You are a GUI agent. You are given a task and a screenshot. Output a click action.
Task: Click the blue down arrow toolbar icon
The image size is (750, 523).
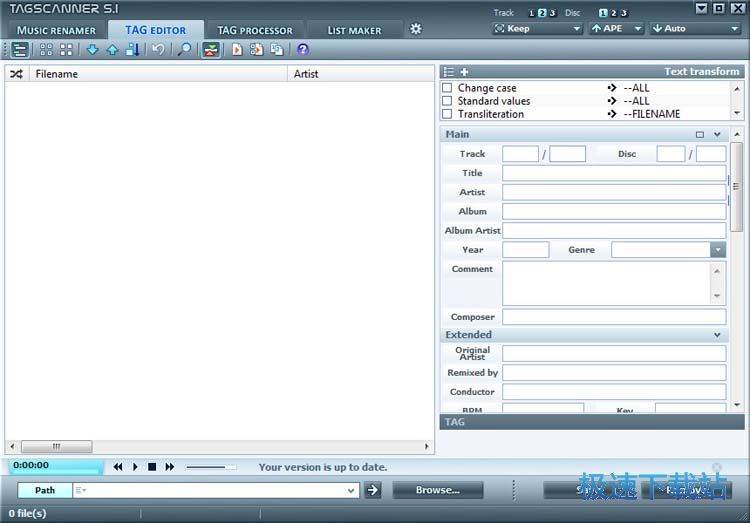coord(93,49)
